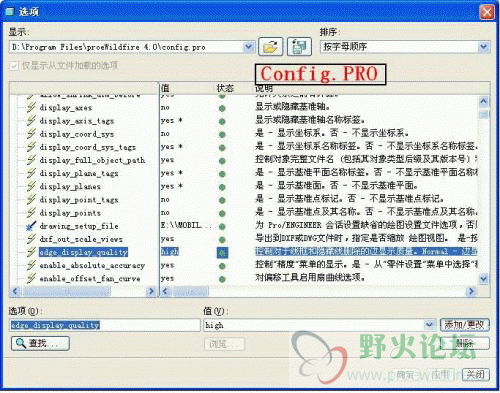Viewport: 500px width, 393px height.
Task: Click green status dot for drawing_setup_file
Action: click(x=222, y=226)
